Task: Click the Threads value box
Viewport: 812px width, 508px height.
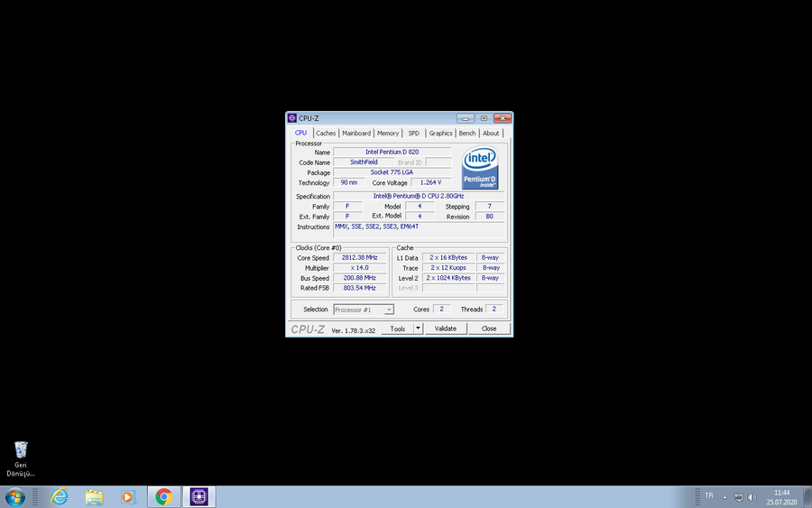Action: click(x=494, y=309)
